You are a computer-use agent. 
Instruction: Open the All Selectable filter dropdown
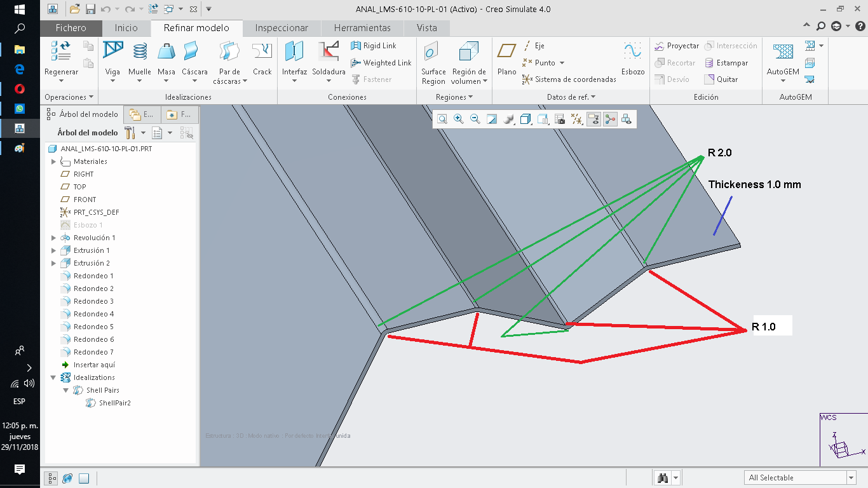pyautogui.click(x=851, y=478)
